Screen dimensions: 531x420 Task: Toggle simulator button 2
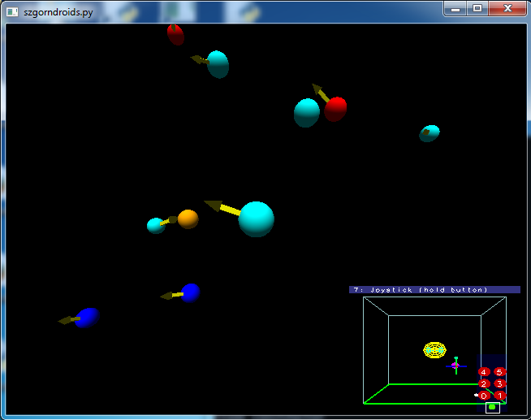[x=484, y=383]
